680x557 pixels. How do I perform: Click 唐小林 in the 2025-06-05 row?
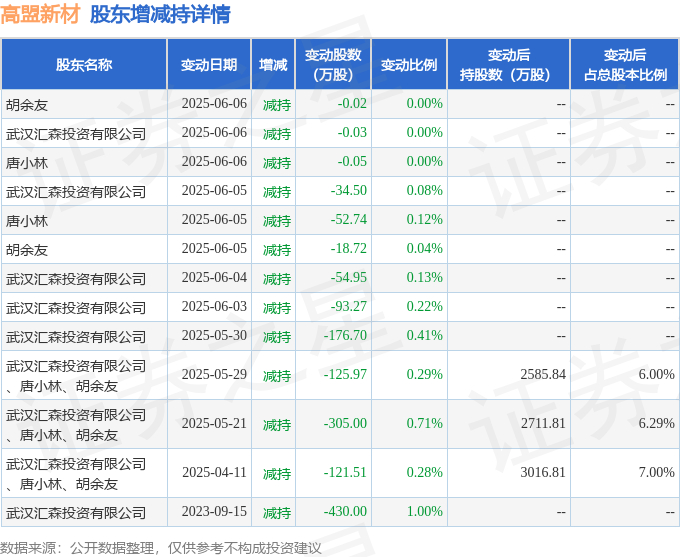click(x=27, y=221)
